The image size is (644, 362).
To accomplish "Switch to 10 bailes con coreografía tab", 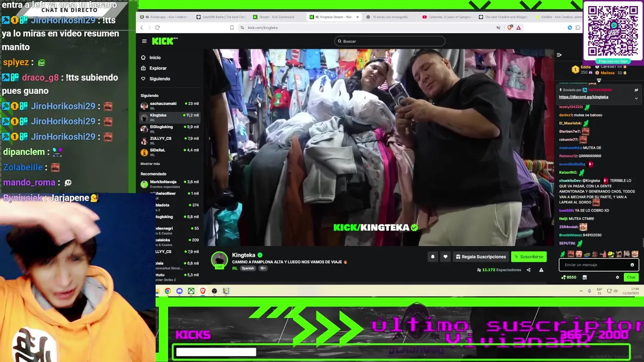I will [x=389, y=17].
